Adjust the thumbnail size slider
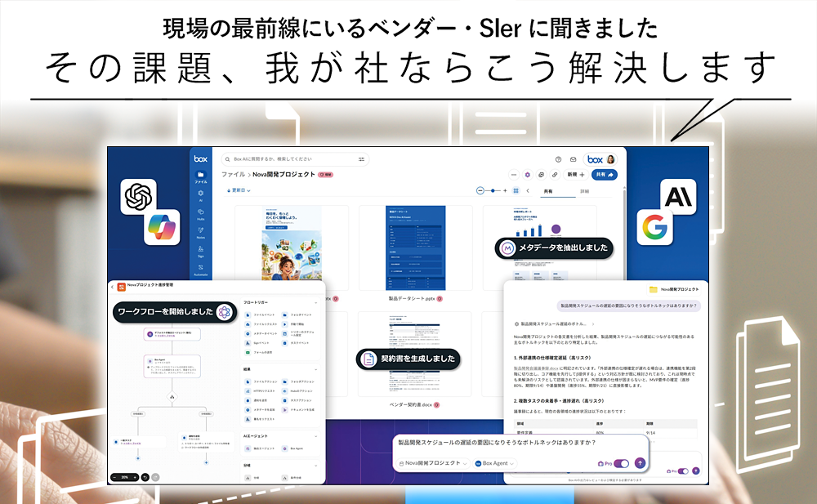 [x=493, y=191]
